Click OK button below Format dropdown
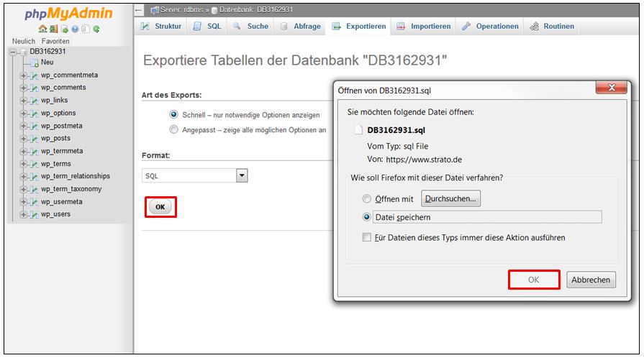The height and width of the screenshot is (358, 644). point(160,207)
